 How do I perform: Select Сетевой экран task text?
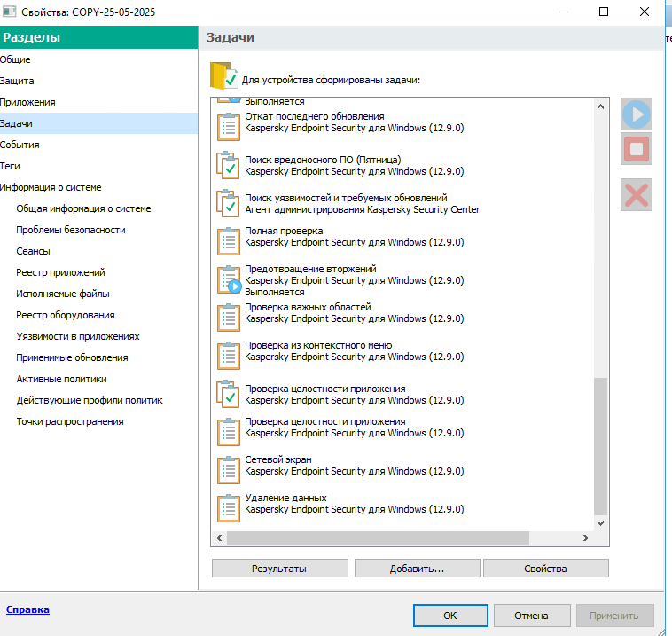click(278, 459)
